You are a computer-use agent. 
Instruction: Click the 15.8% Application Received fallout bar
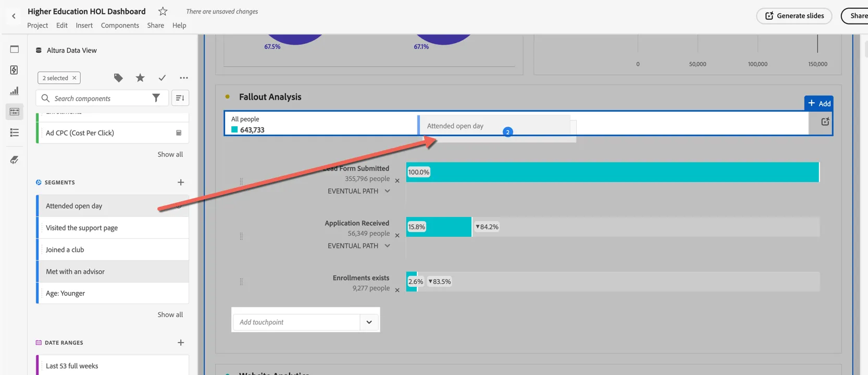tap(439, 227)
